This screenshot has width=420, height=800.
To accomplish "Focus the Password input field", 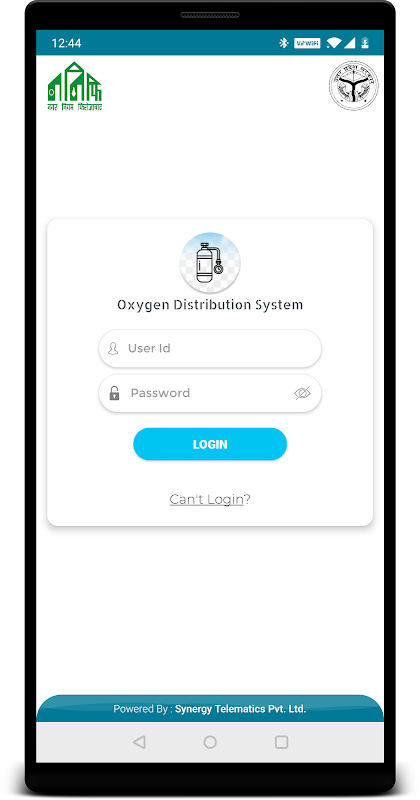I will pos(210,393).
